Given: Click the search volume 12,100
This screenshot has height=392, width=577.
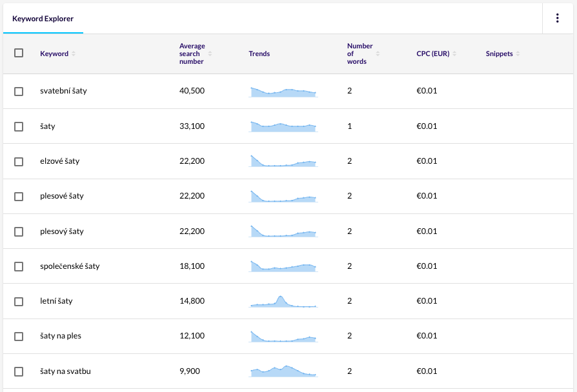Looking at the screenshot, I should (192, 336).
